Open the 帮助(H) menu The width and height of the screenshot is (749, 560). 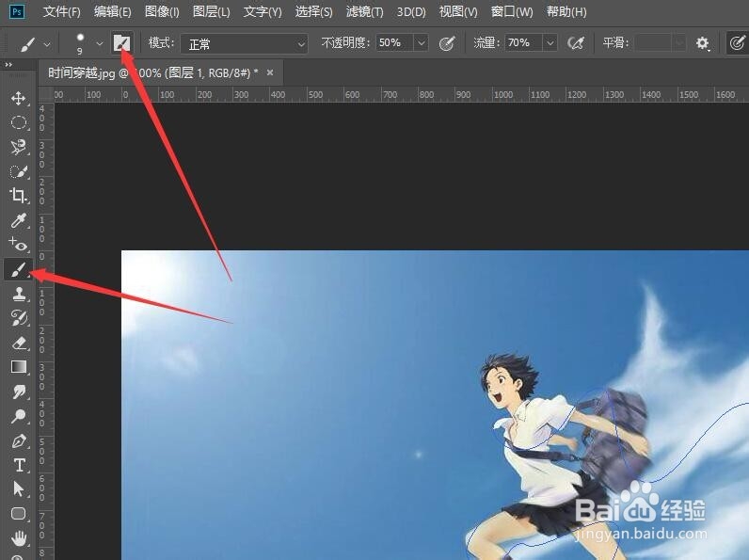point(566,12)
